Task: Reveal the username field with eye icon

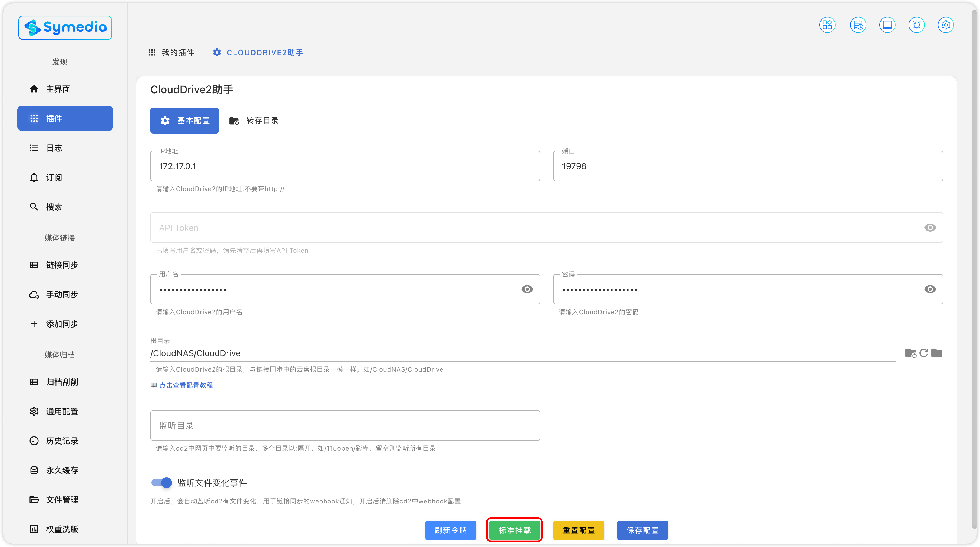Action: (527, 289)
